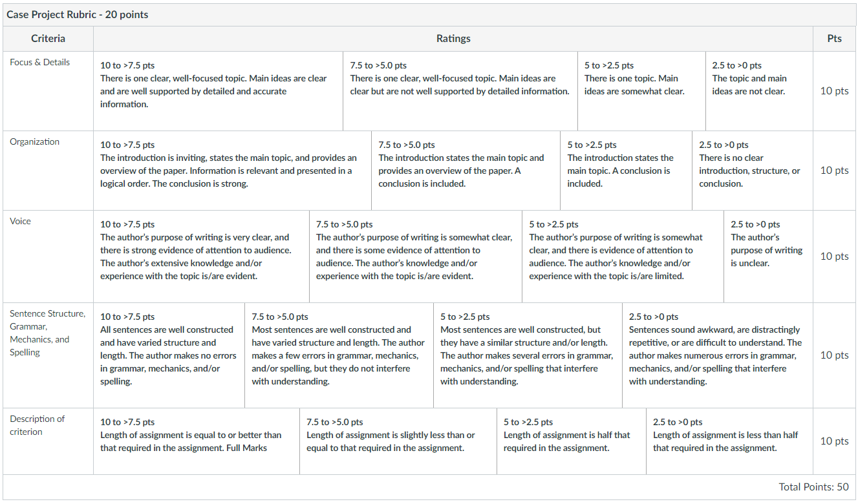Pick length less than half required rating
Screen dimensions: 858x504
(x=729, y=441)
